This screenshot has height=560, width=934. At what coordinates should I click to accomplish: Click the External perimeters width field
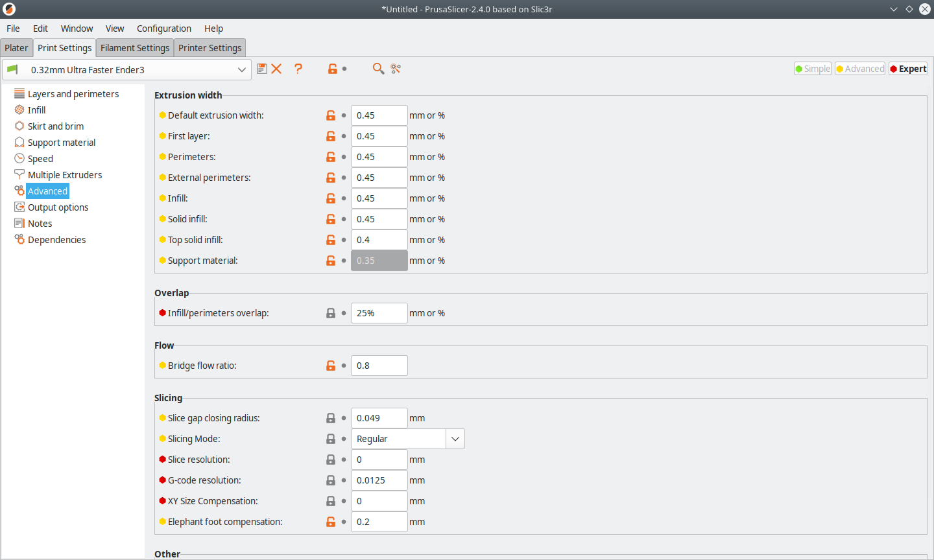[x=379, y=178]
